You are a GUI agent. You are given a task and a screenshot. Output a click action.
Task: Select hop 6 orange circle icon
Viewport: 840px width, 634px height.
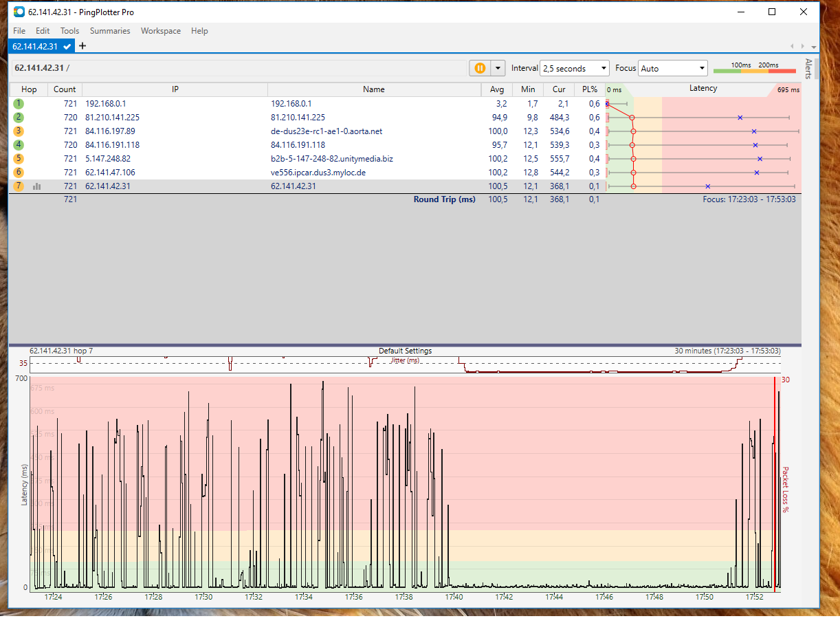(19, 173)
